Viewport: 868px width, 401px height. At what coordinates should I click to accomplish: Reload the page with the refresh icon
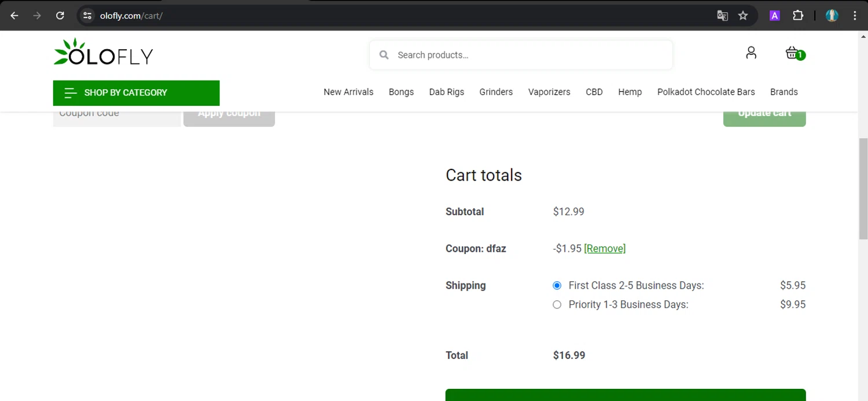click(60, 16)
